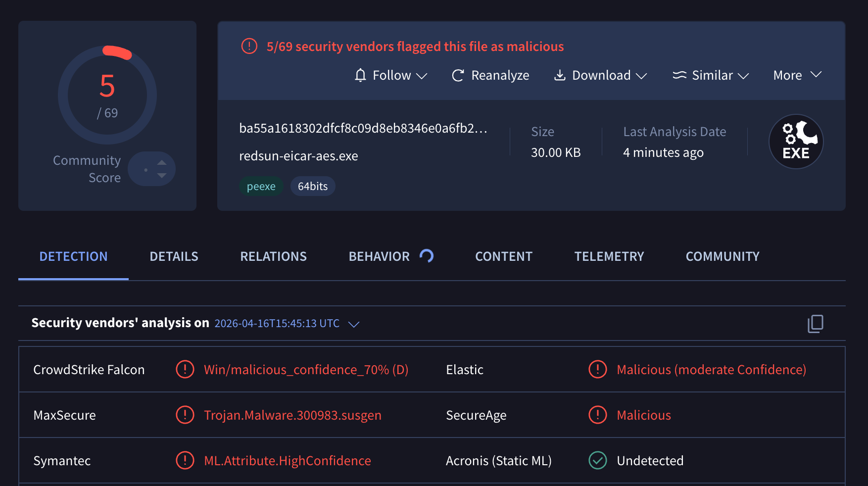Click the 64bits tag
Viewport: 868px width, 486px height.
(x=313, y=186)
